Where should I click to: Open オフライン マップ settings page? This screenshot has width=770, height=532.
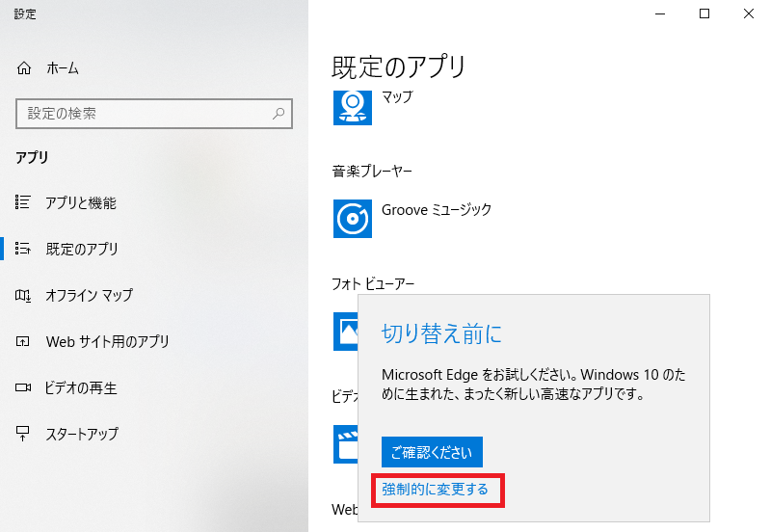pyautogui.click(x=89, y=295)
